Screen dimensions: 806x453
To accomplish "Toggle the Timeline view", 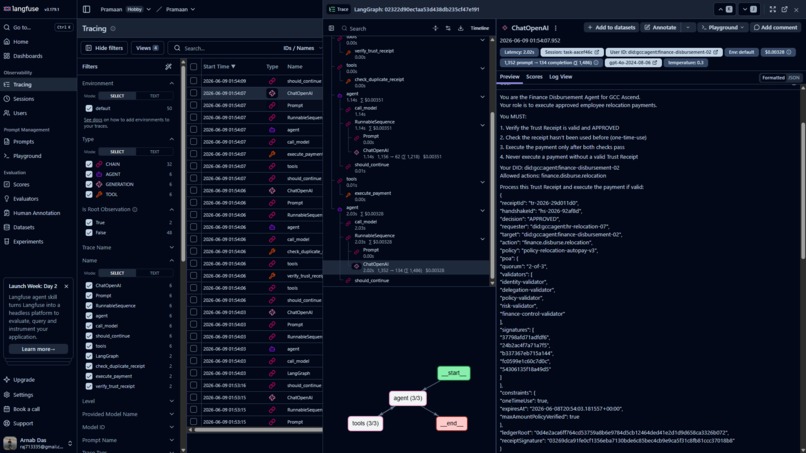I will [x=480, y=28].
